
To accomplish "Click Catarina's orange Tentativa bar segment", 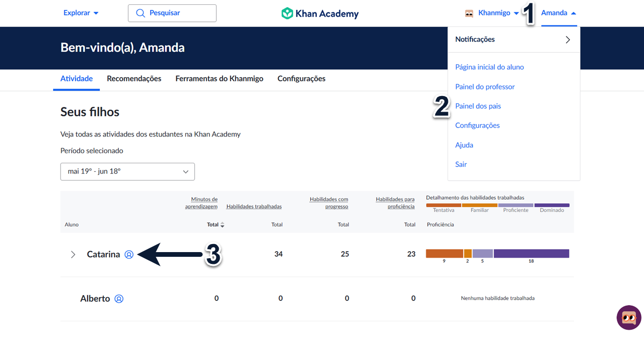I will [x=444, y=254].
